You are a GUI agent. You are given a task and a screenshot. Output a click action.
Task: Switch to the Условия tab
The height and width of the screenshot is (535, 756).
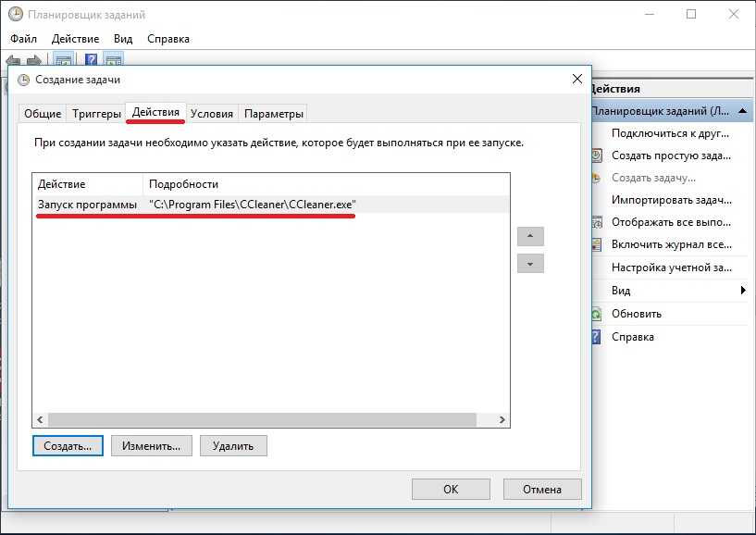pos(212,114)
